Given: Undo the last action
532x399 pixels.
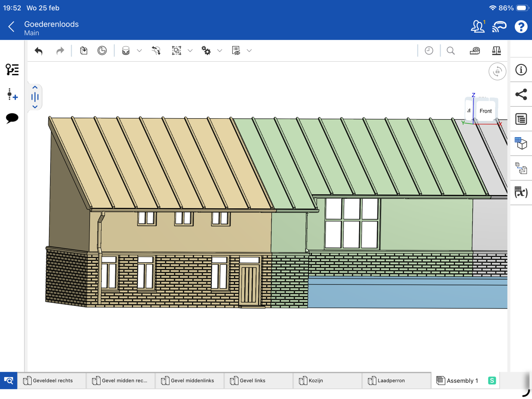Looking at the screenshot, I should (x=39, y=51).
